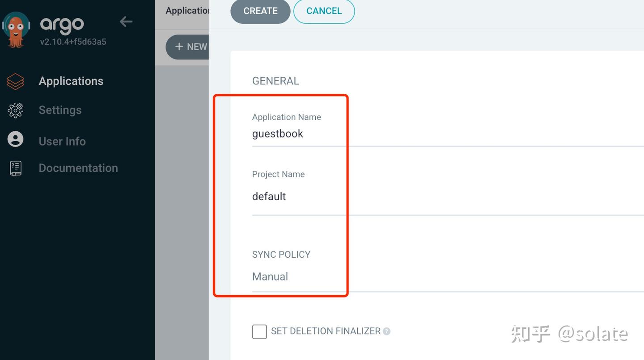Click the Documentation book icon
644x360 pixels.
coord(16,168)
